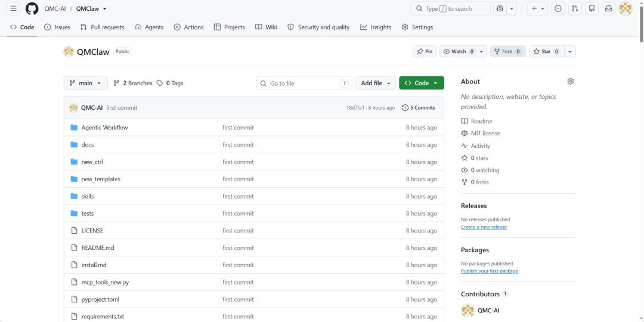View the 2 Branches link
The image size is (644, 322).
(132, 83)
